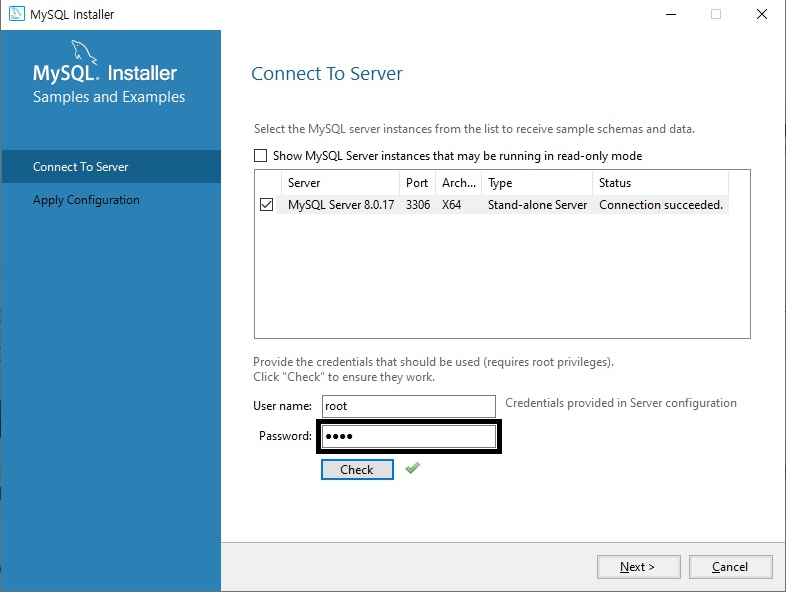786x592 pixels.
Task: Click the Connection succeeded status text
Action: pos(661,205)
